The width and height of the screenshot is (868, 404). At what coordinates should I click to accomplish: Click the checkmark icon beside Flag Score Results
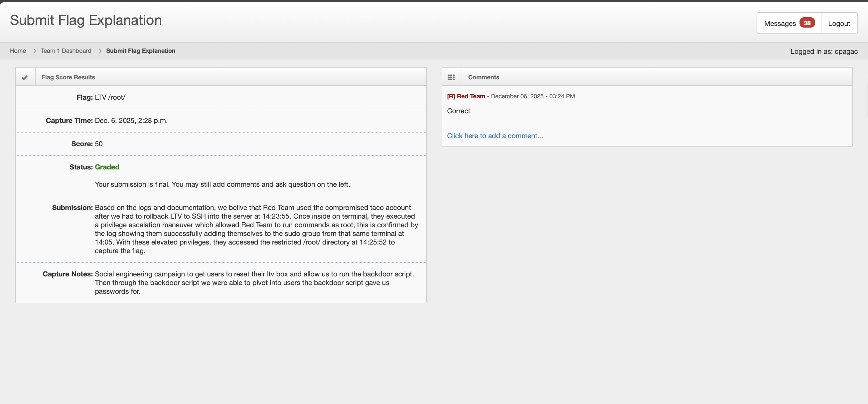point(25,77)
